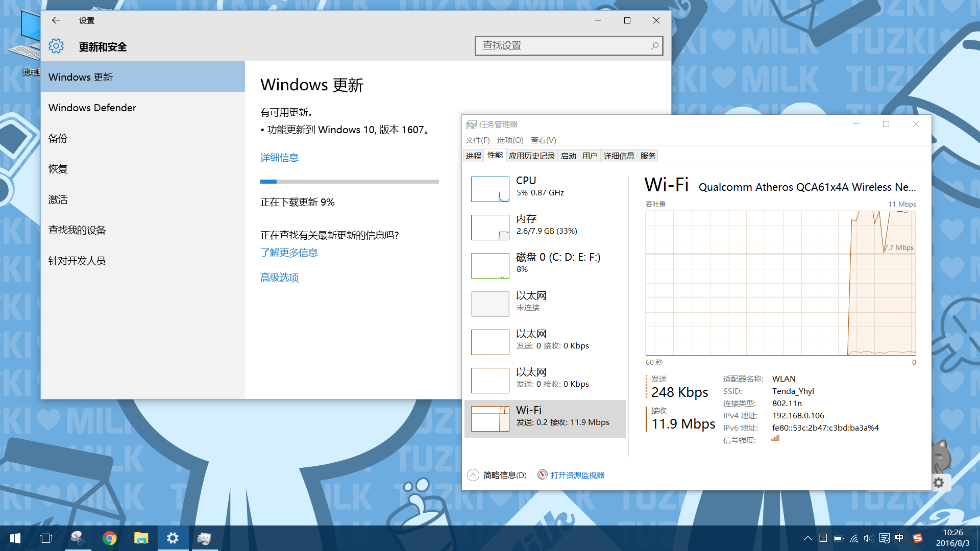The height and width of the screenshot is (551, 980).
Task: Select the 内存 memory graph thumbnail
Action: (x=490, y=228)
